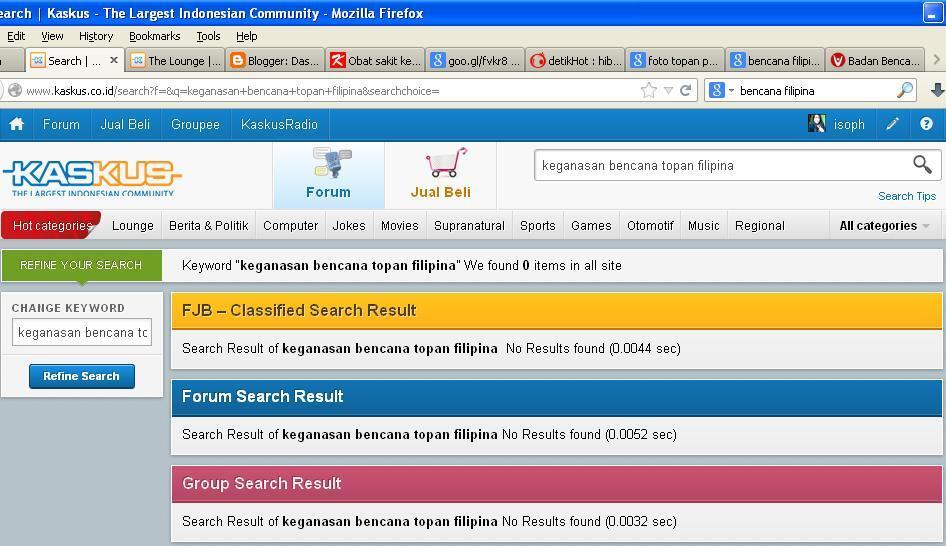Open the Supranatural category
Screen dimensions: 946x546
[x=469, y=226]
